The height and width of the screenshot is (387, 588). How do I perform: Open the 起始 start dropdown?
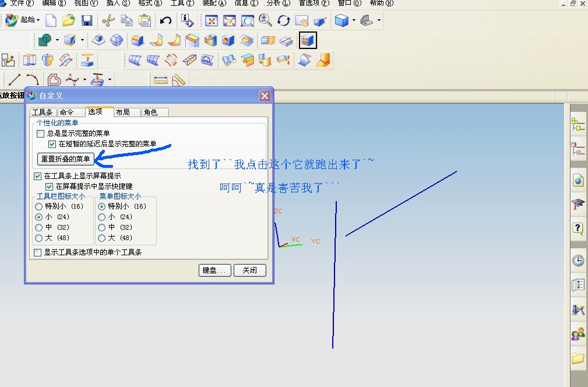pos(23,20)
